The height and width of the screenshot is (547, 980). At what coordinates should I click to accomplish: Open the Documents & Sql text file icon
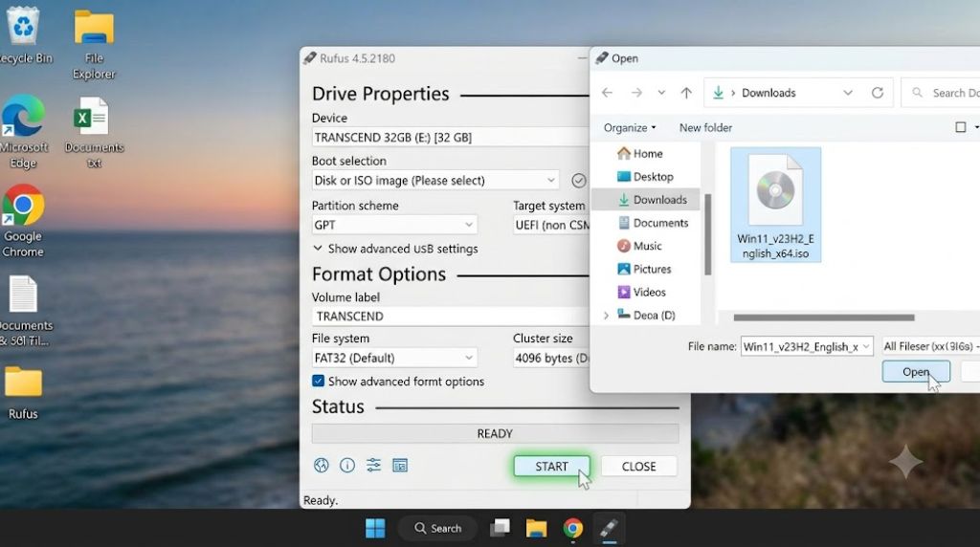24,311
